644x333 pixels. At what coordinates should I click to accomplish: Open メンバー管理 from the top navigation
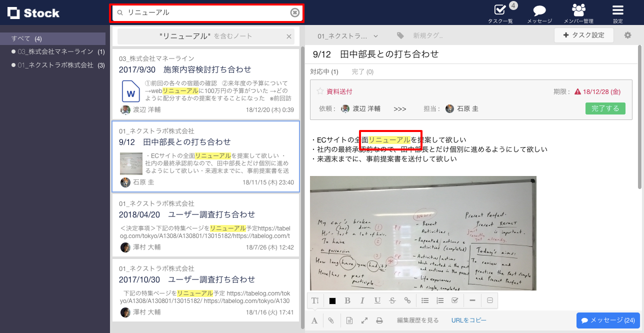click(x=578, y=12)
